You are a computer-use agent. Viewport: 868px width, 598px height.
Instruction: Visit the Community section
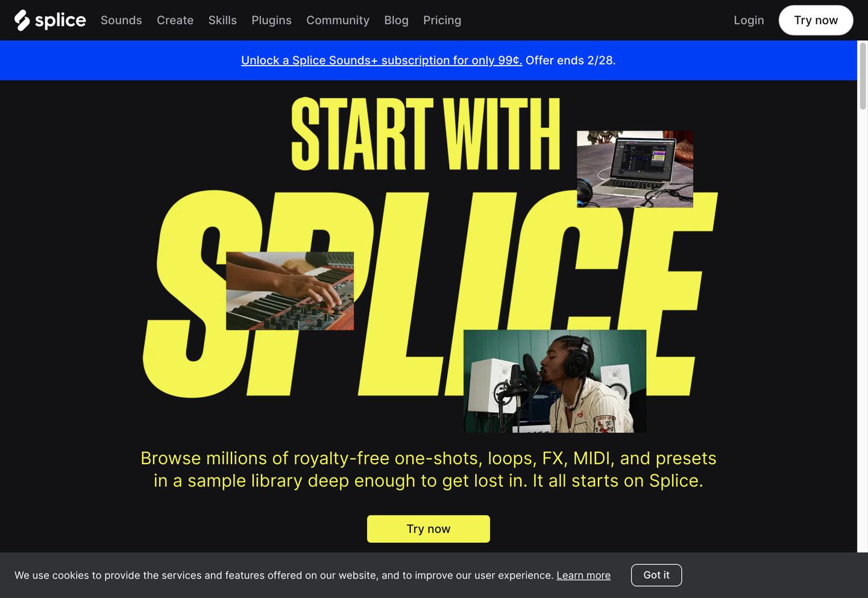pyautogui.click(x=338, y=20)
